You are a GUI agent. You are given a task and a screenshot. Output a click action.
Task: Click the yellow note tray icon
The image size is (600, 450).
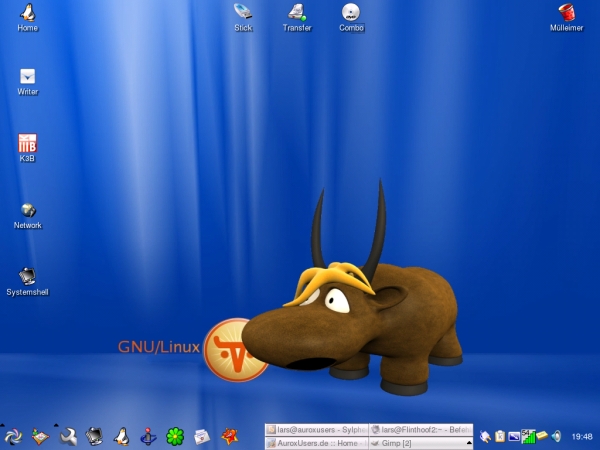tap(542, 436)
